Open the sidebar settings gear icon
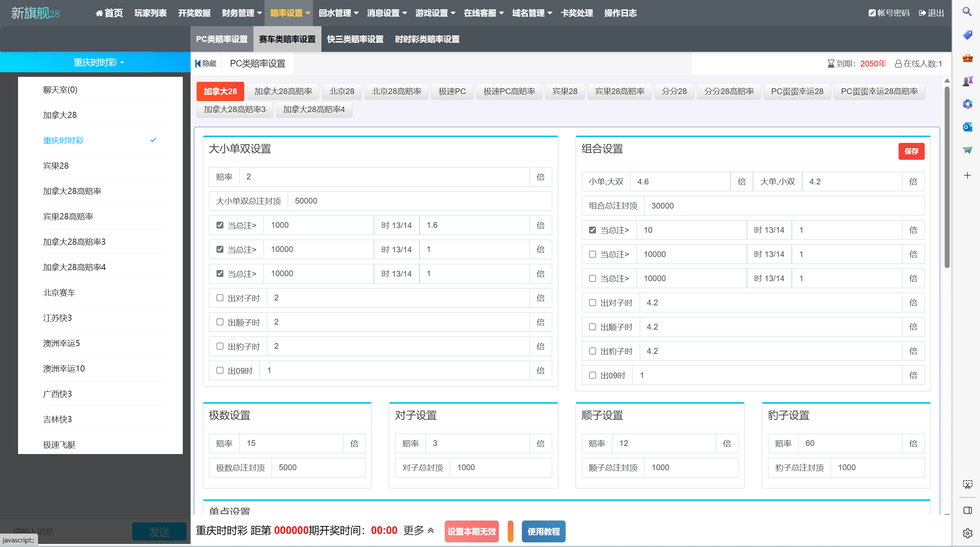 [x=967, y=533]
